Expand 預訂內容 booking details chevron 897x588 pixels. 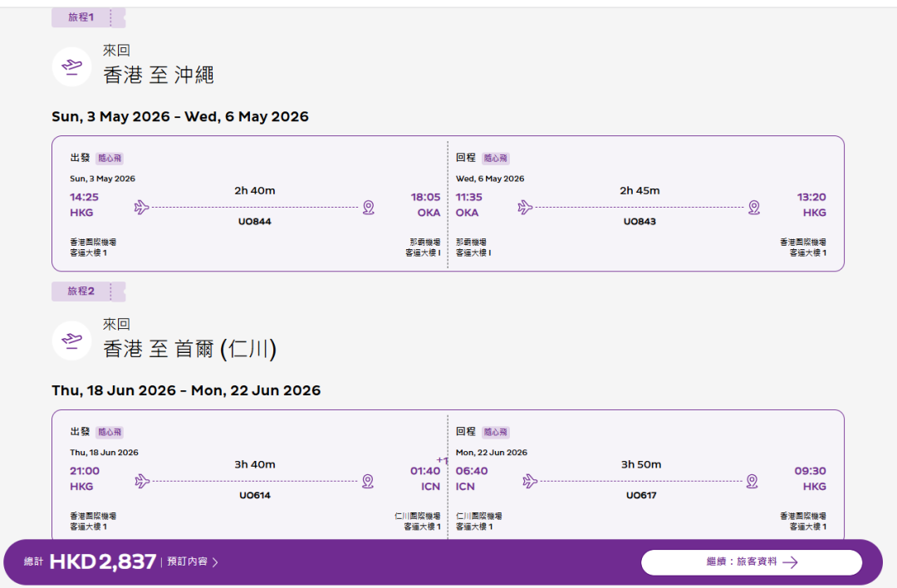(x=215, y=562)
